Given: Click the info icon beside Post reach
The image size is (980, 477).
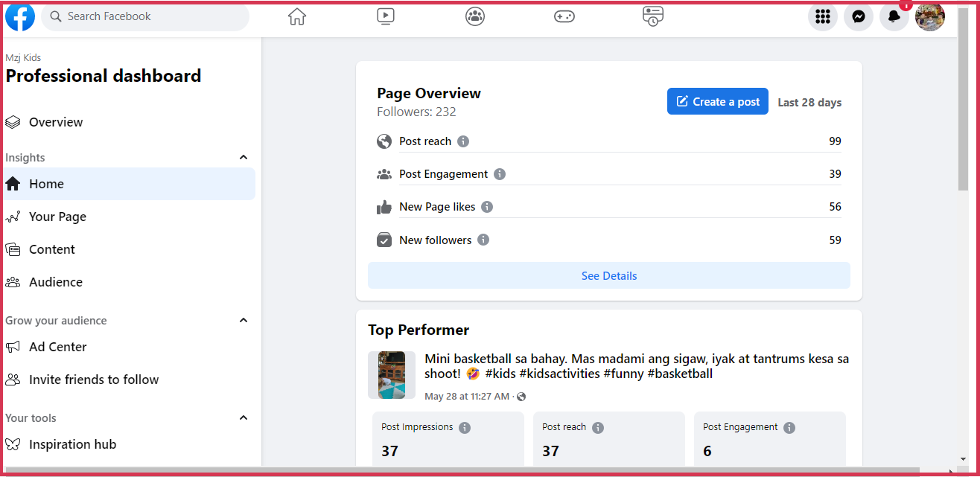Looking at the screenshot, I should coord(463,141).
